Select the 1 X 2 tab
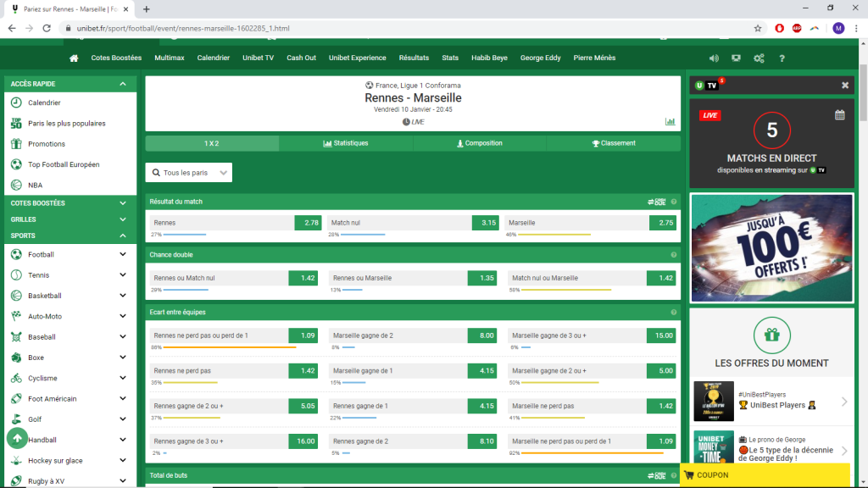This screenshot has height=488, width=868. click(212, 143)
